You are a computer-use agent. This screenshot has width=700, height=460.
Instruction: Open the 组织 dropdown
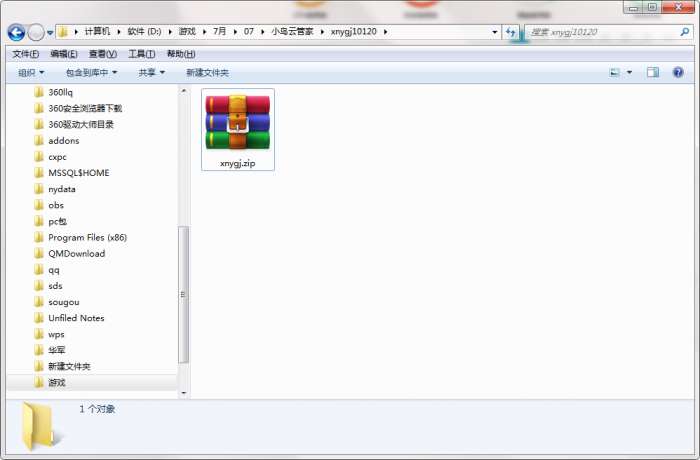click(x=31, y=72)
